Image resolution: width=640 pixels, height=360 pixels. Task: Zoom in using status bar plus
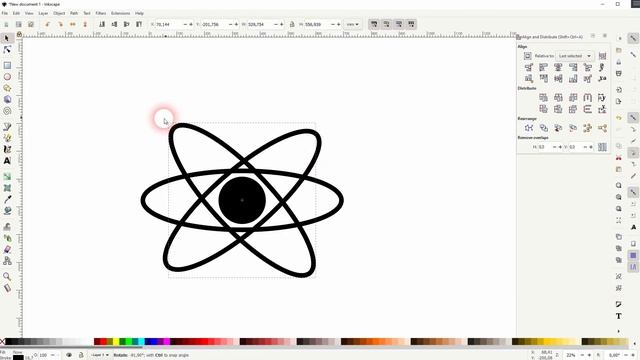point(589,356)
